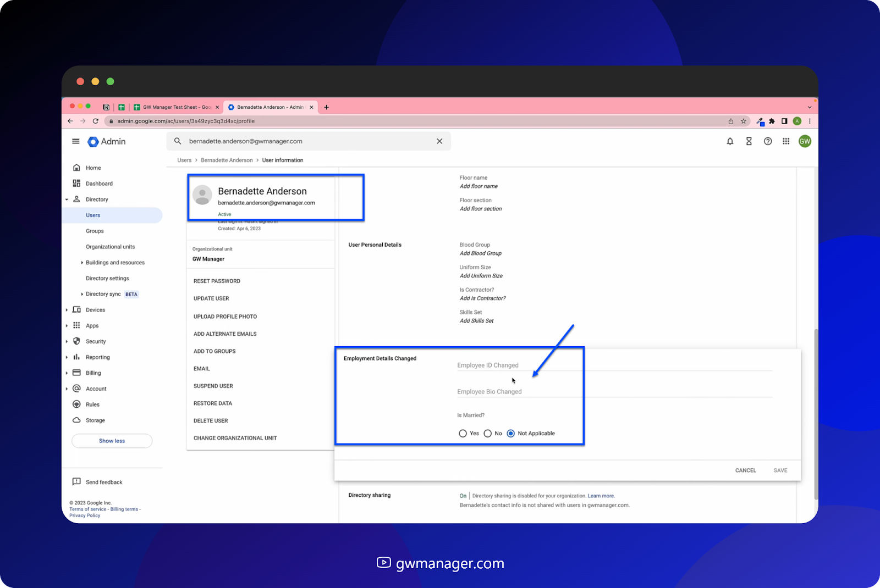Open the pinned Sheets tab

[122, 107]
